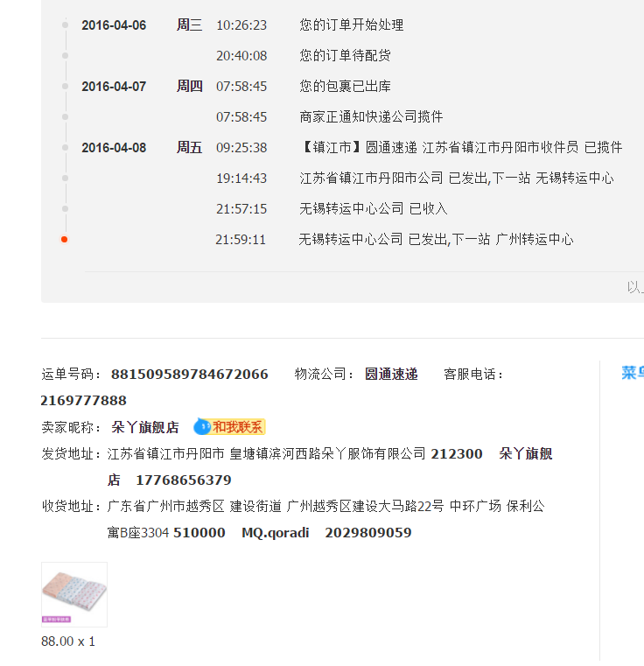Click the 您的订单开始处理 status entry
644x666 pixels.
click(x=352, y=25)
